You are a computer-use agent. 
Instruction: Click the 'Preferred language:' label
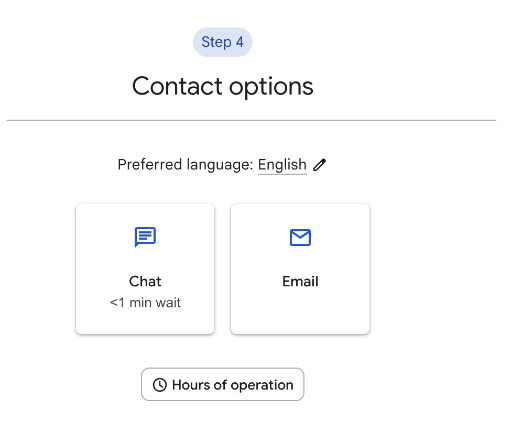point(186,165)
